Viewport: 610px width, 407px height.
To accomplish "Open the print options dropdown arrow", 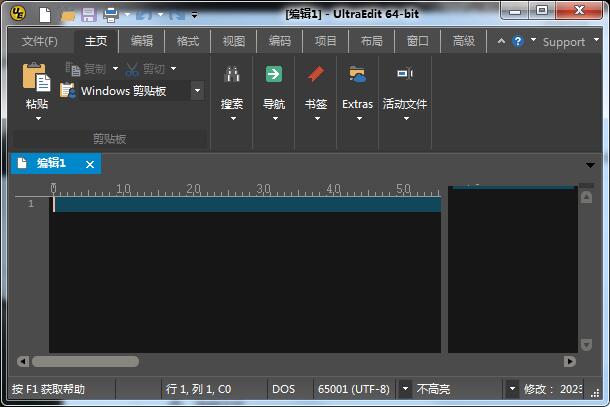I will click(127, 15).
